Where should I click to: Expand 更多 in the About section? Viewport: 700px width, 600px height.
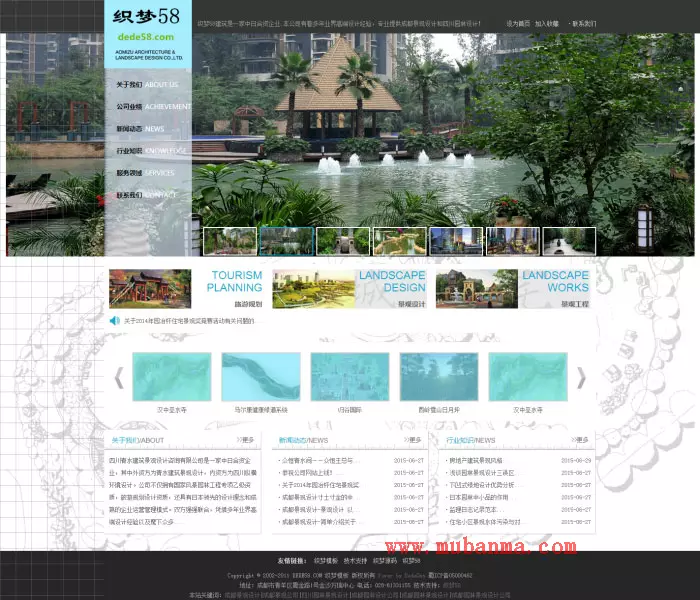point(245,439)
